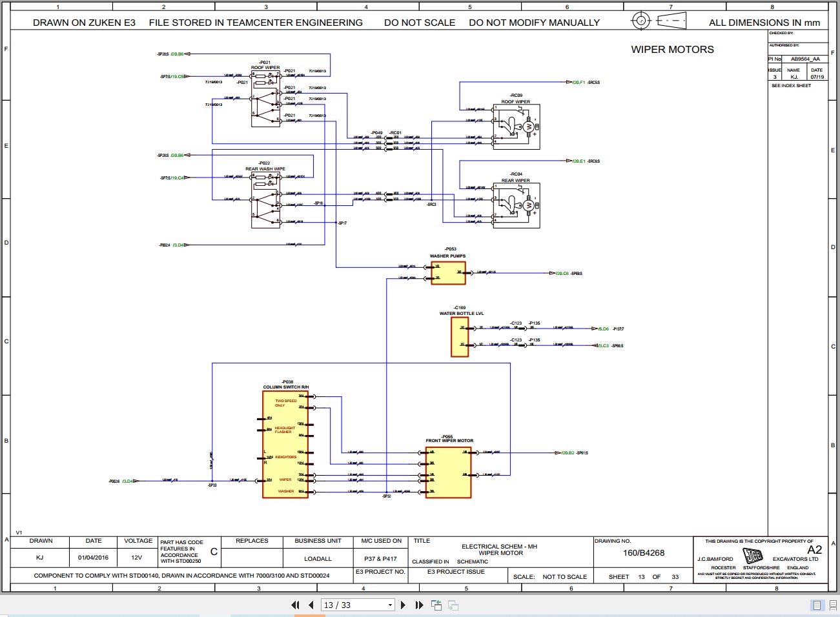This screenshot has height=617, width=840.
Task: Click the next view icon
Action: click(453, 605)
